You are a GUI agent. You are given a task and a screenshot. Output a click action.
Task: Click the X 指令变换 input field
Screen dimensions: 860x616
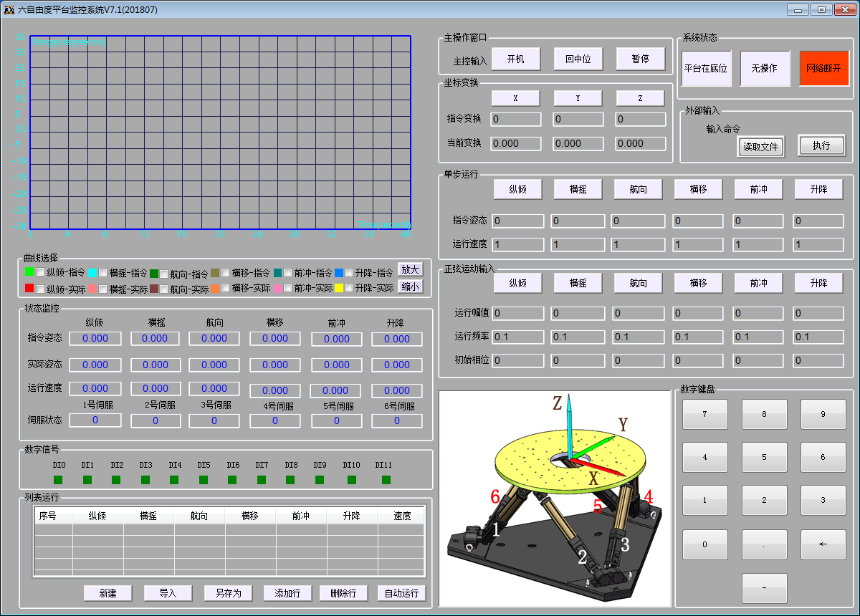pos(515,119)
